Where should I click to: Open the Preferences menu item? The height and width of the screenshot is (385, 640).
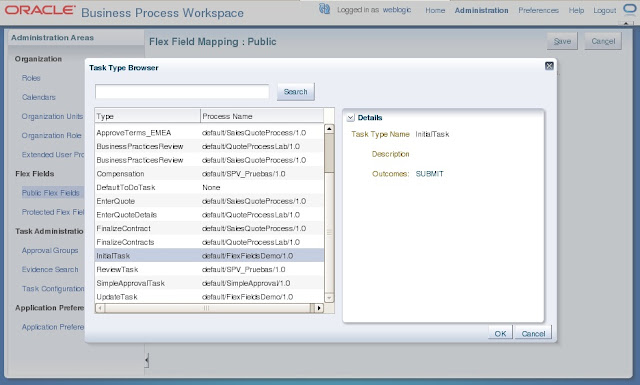tap(538, 11)
